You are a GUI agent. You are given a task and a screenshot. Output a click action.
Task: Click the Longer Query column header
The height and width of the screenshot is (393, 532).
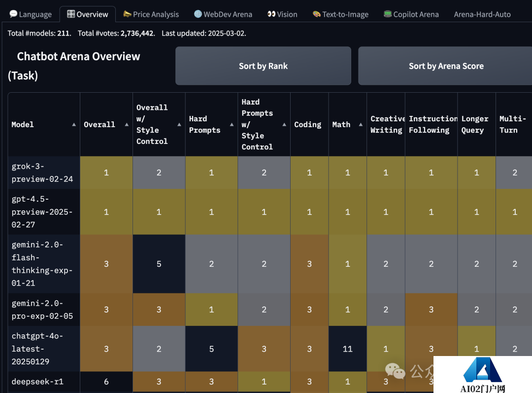(x=475, y=124)
